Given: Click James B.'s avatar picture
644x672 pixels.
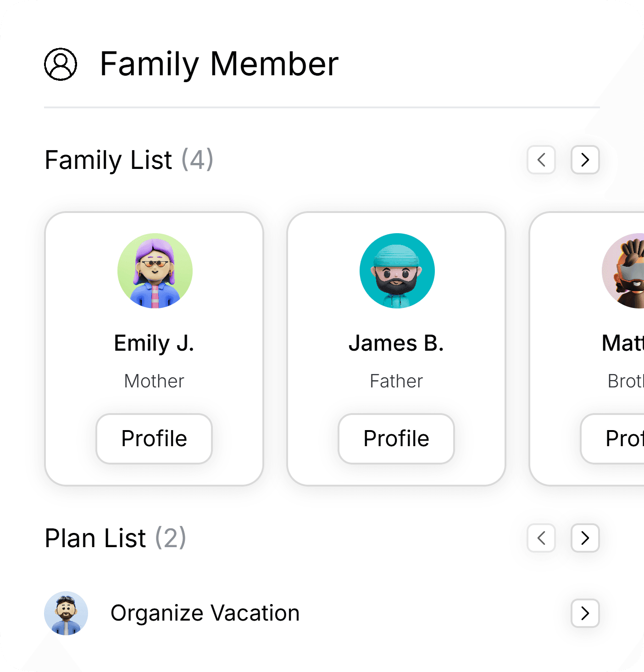Looking at the screenshot, I should coord(396,271).
